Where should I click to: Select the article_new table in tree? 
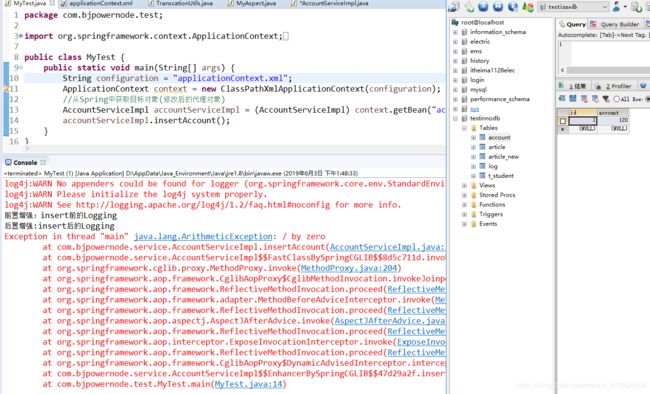(503, 156)
